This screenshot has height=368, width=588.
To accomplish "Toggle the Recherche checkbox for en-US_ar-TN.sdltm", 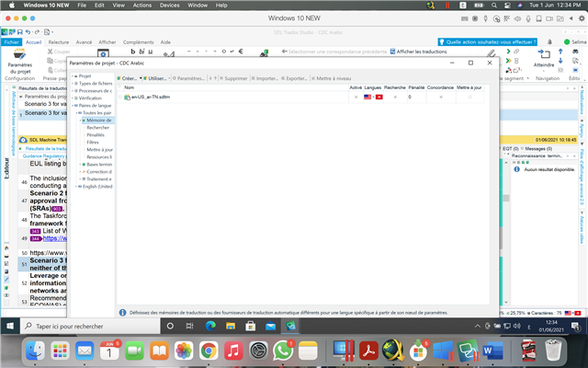I will click(395, 97).
